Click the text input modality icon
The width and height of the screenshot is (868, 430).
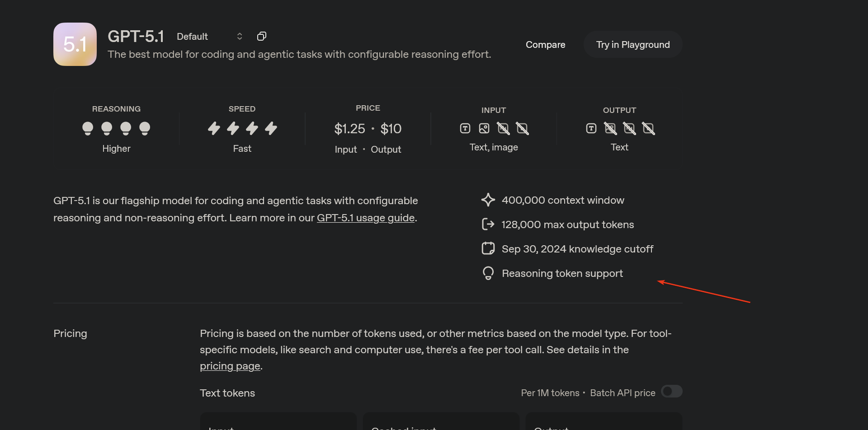click(465, 128)
